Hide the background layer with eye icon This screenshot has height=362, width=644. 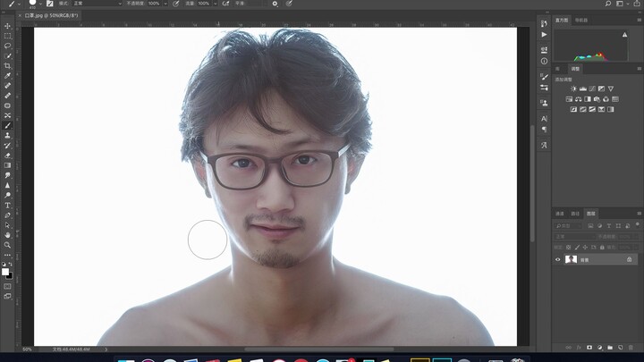558,259
